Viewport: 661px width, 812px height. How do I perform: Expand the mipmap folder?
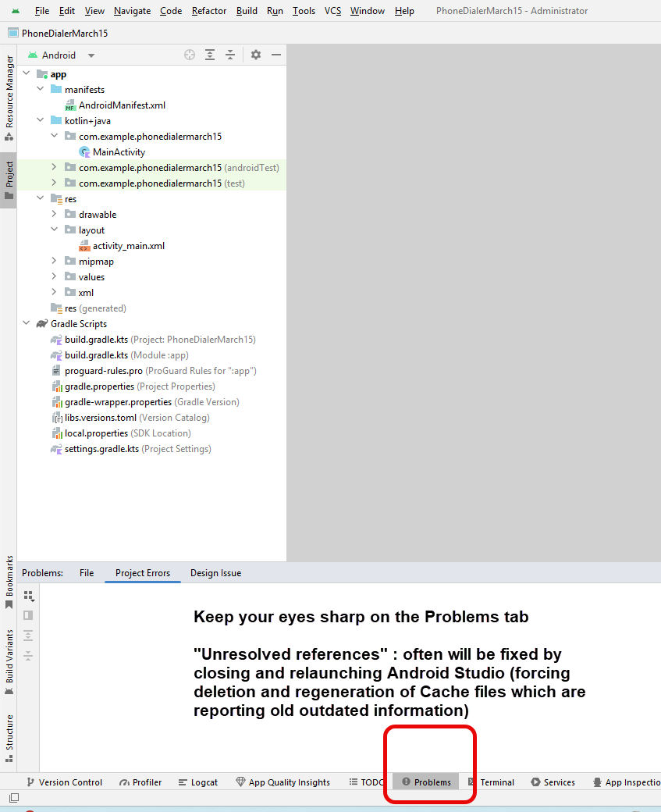pos(54,261)
